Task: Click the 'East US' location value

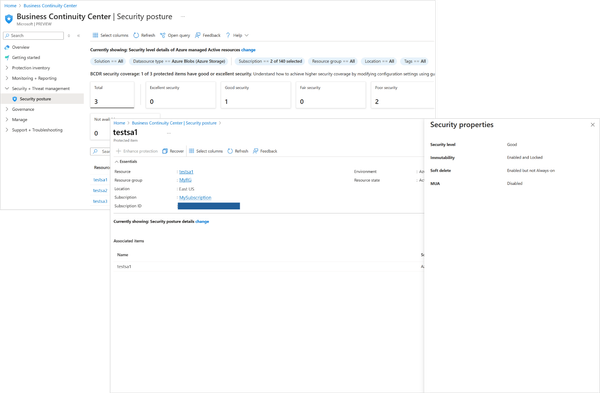Action: [x=187, y=189]
